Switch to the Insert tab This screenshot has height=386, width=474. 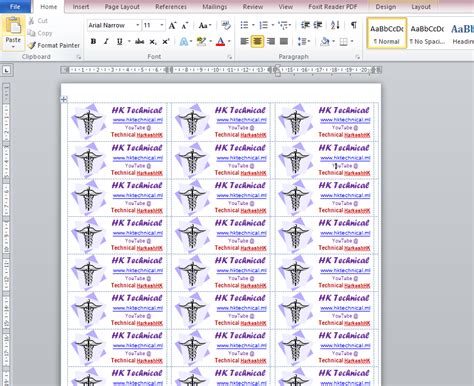tap(81, 7)
